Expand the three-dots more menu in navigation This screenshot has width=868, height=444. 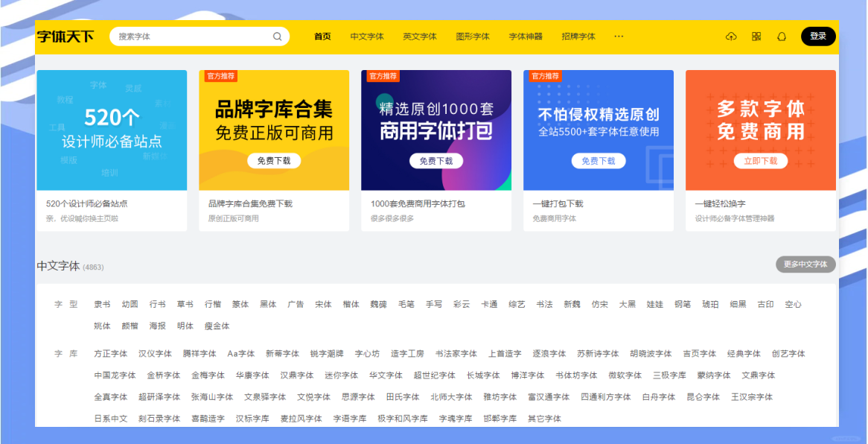tap(619, 37)
